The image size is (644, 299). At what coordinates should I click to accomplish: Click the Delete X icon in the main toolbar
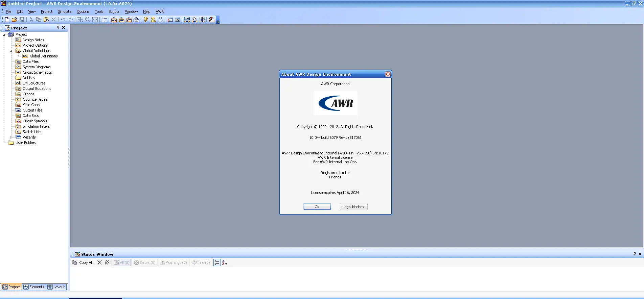[x=53, y=20]
